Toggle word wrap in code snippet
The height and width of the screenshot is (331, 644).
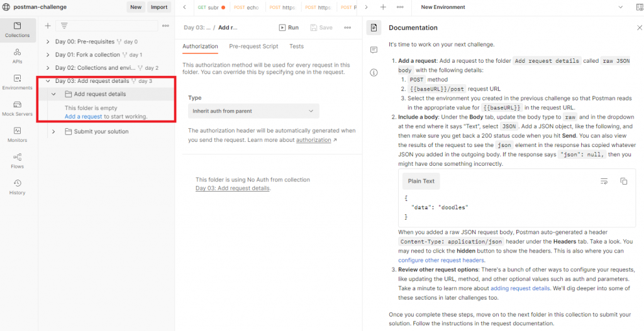click(x=604, y=182)
